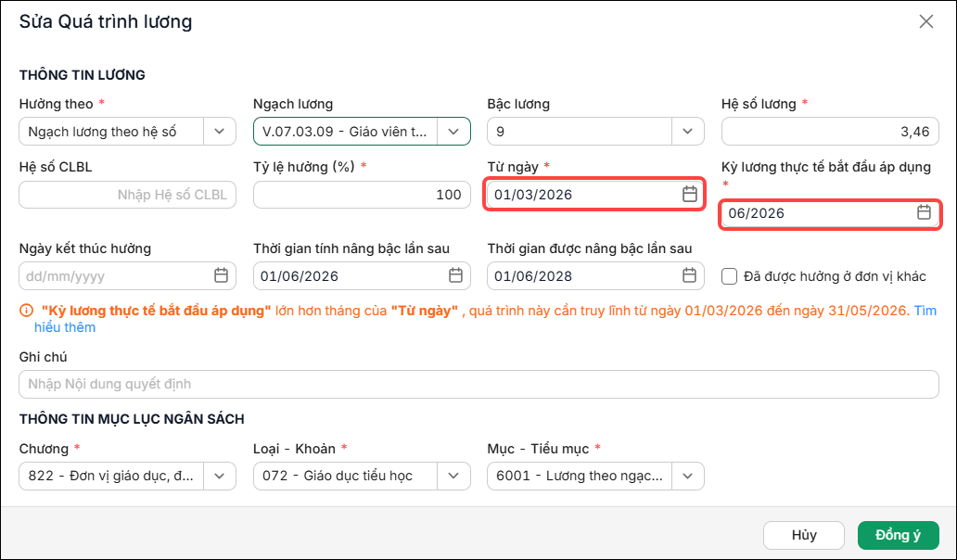Click the Hủy button
The image size is (957, 560).
[804, 535]
